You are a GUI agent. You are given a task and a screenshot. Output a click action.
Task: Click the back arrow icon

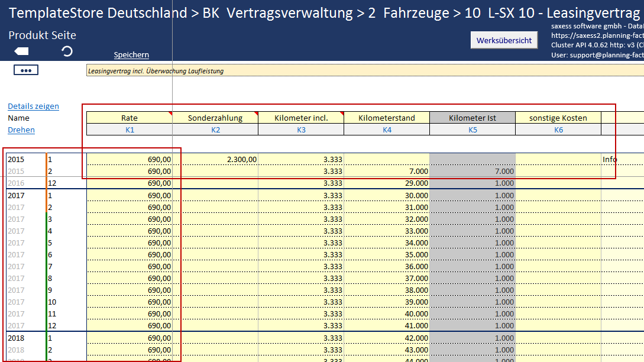pyautogui.click(x=21, y=51)
